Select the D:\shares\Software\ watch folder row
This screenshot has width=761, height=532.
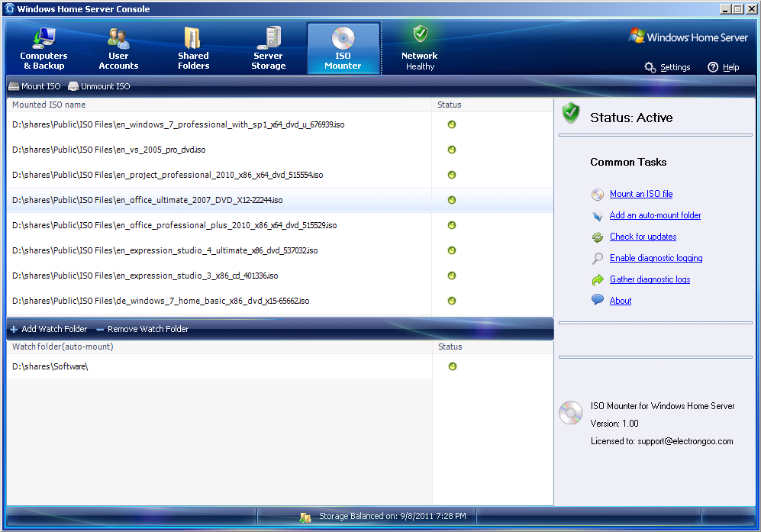pyautogui.click(x=279, y=366)
